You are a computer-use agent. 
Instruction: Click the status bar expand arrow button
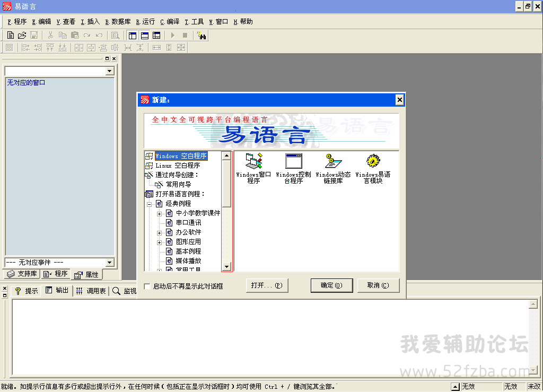[x=456, y=387]
